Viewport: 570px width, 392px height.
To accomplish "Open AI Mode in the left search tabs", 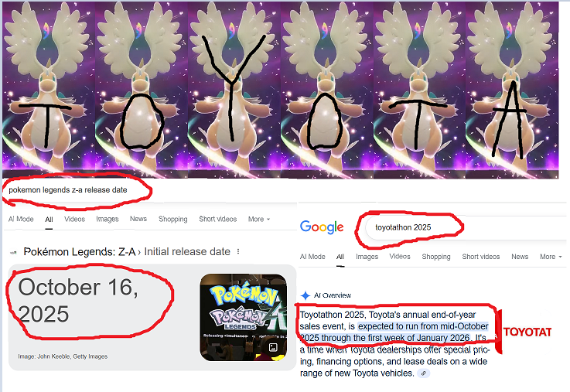I will point(21,219).
